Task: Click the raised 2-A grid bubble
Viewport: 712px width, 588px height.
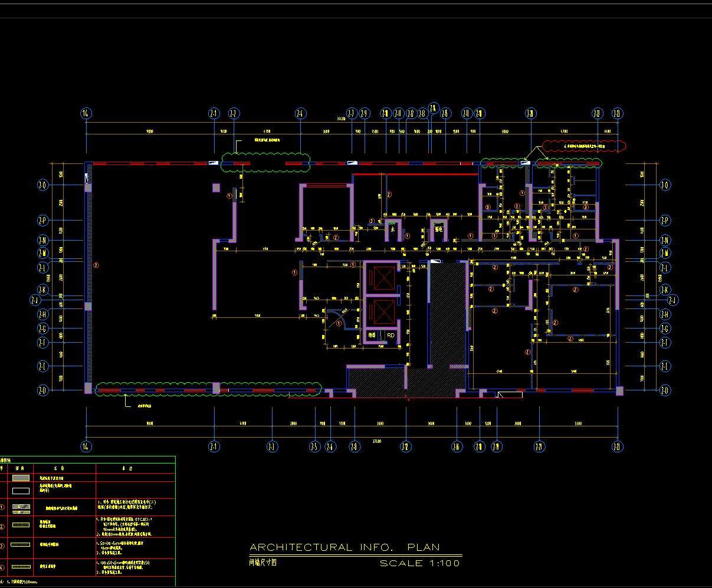Action: (434, 108)
